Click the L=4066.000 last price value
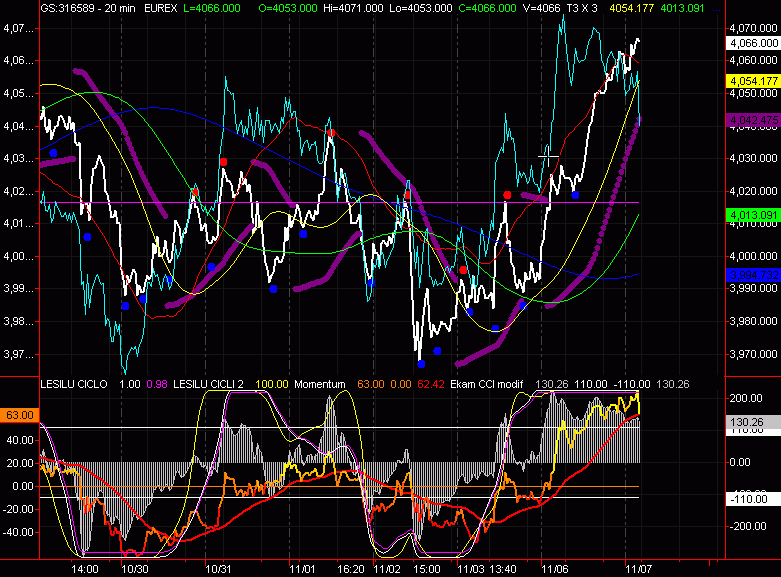The height and width of the screenshot is (577, 781). click(x=212, y=8)
